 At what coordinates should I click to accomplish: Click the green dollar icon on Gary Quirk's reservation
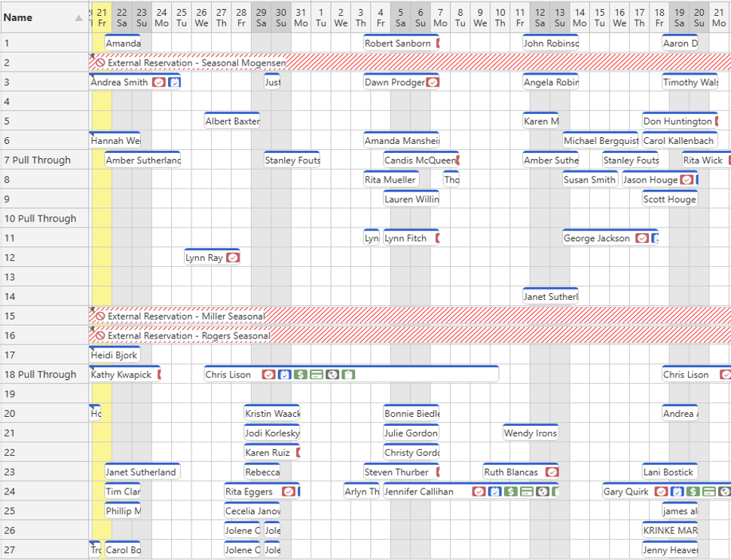[693, 491]
